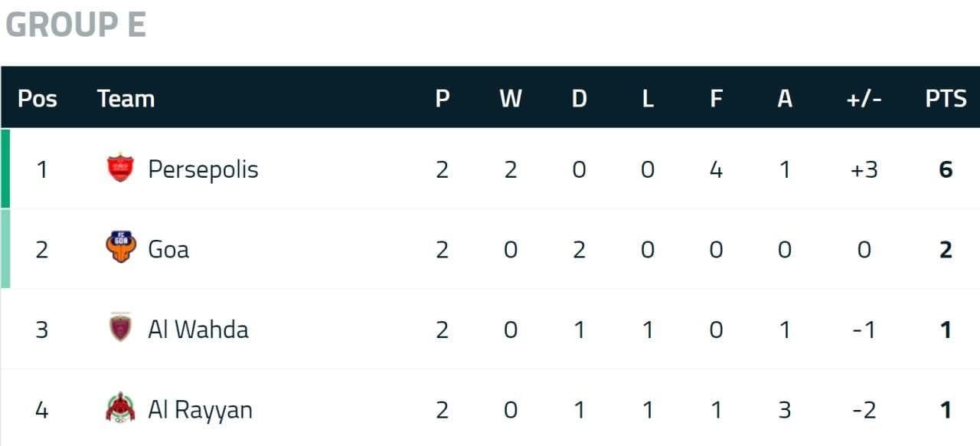Click Al Rayyan's -2 goal difference cell
The width and height of the screenshot is (980, 446).
pyautogui.click(x=864, y=410)
